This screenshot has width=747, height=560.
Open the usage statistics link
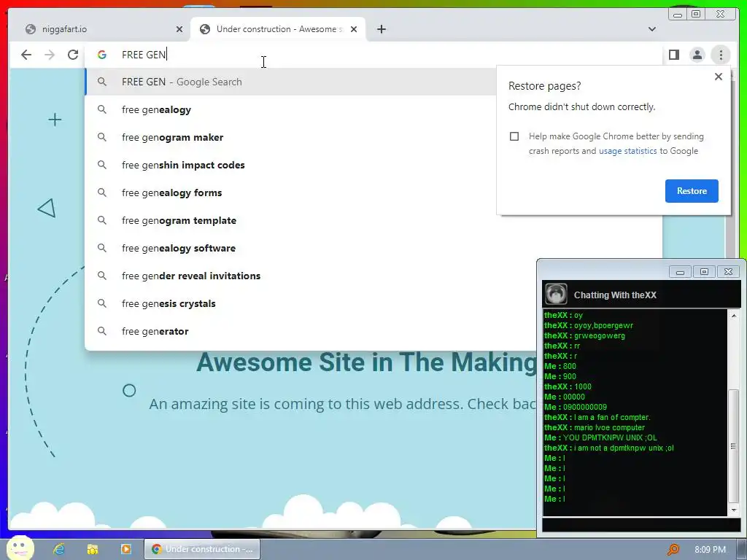pyautogui.click(x=627, y=151)
